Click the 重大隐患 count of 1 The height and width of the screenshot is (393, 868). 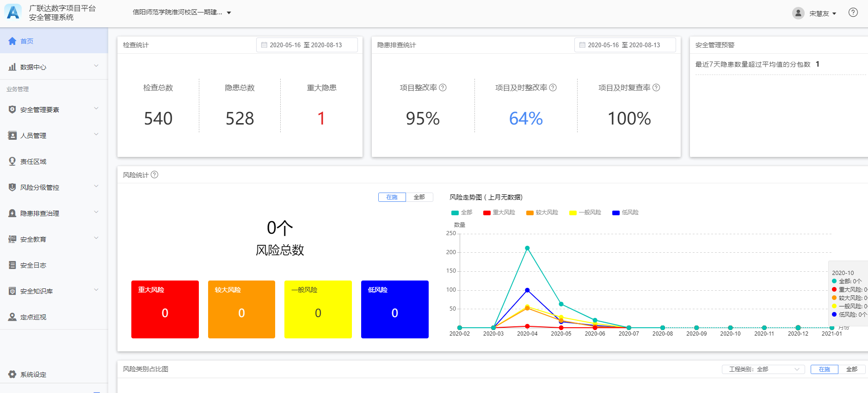321,119
